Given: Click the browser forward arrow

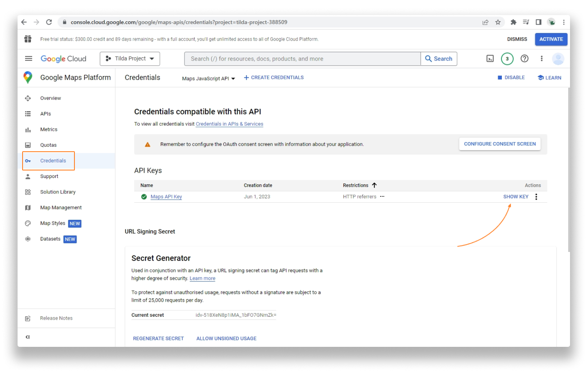Looking at the screenshot, I should pyautogui.click(x=36, y=22).
